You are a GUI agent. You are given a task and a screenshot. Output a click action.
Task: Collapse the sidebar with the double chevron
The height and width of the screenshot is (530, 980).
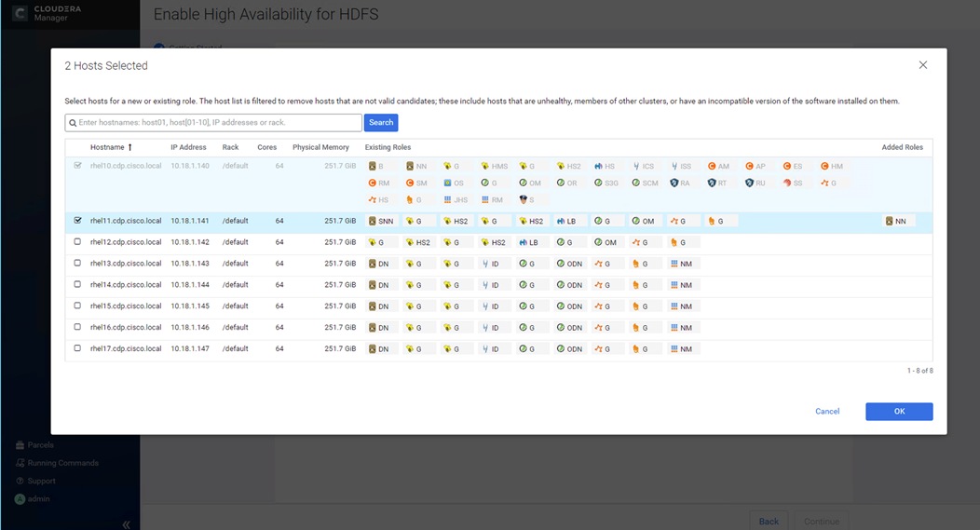click(127, 524)
